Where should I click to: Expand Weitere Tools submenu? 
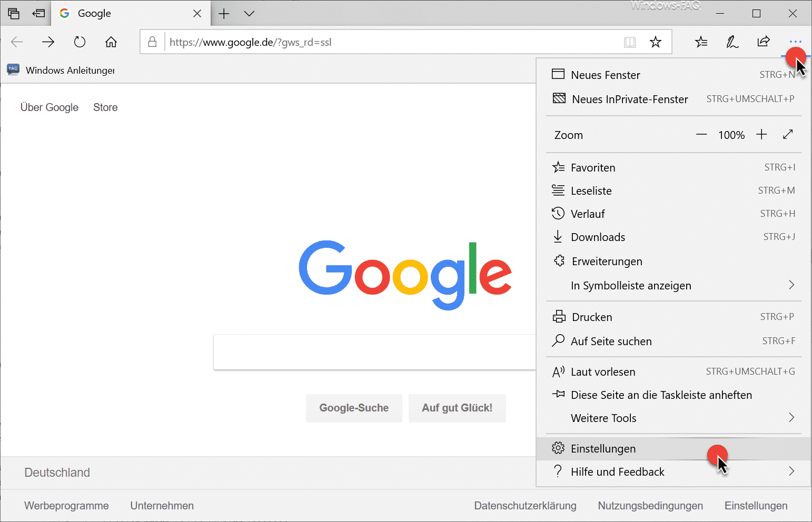(x=674, y=418)
